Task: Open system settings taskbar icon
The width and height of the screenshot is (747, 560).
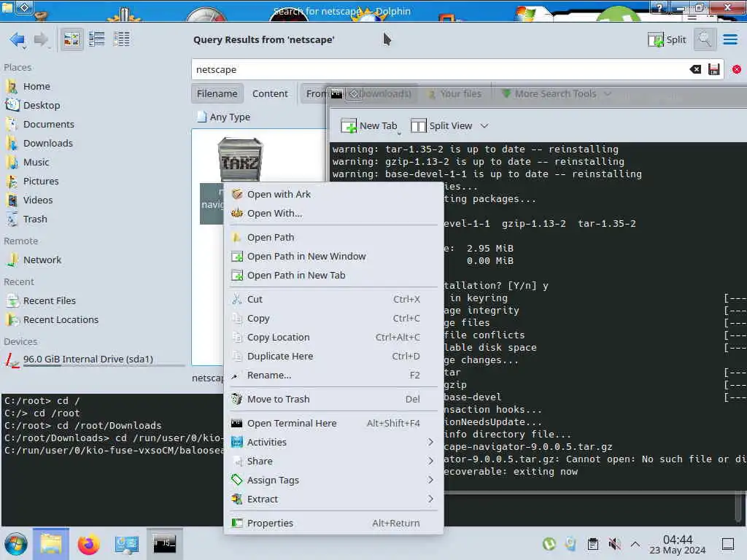Action: (126, 544)
